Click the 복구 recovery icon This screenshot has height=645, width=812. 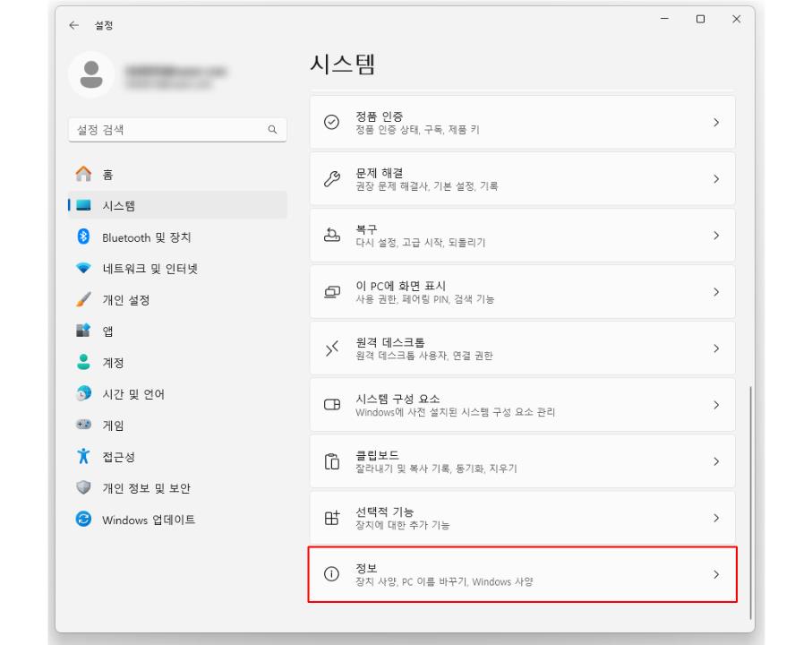(x=331, y=236)
